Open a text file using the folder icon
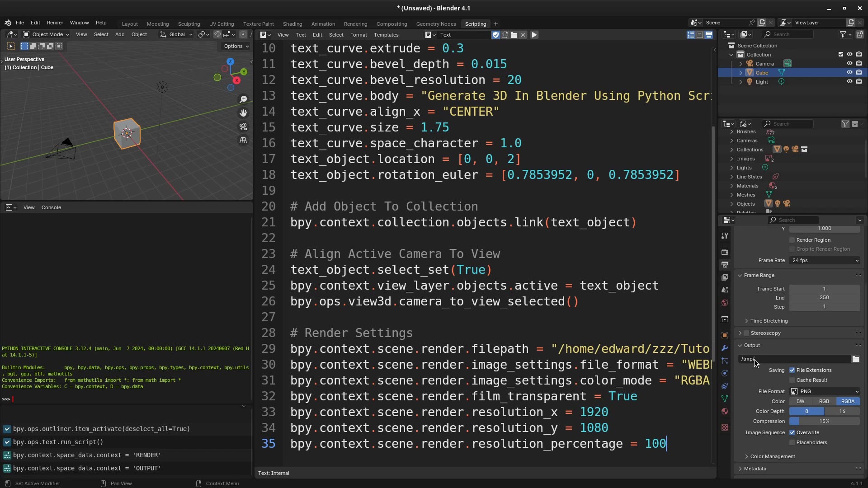The image size is (868, 488). coord(514,35)
